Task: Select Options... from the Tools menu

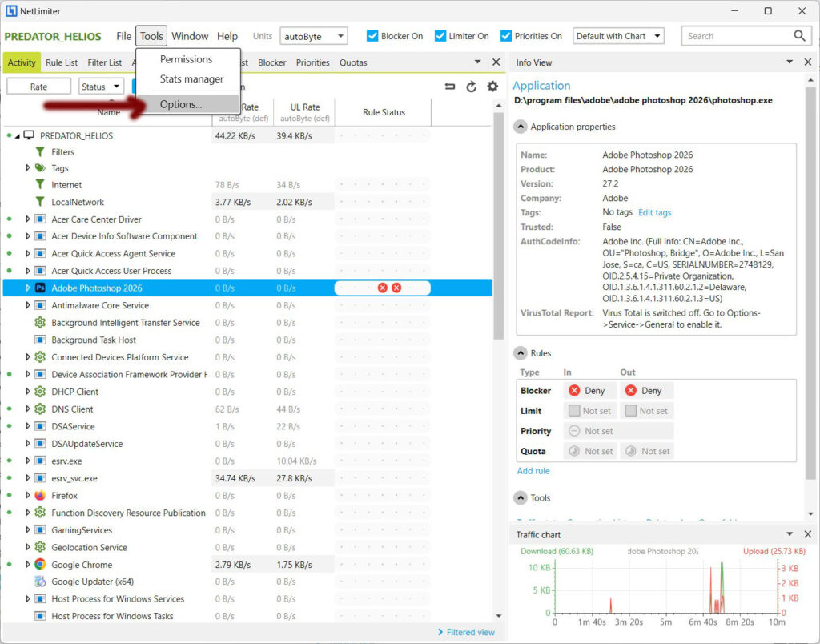Action: pyautogui.click(x=181, y=104)
